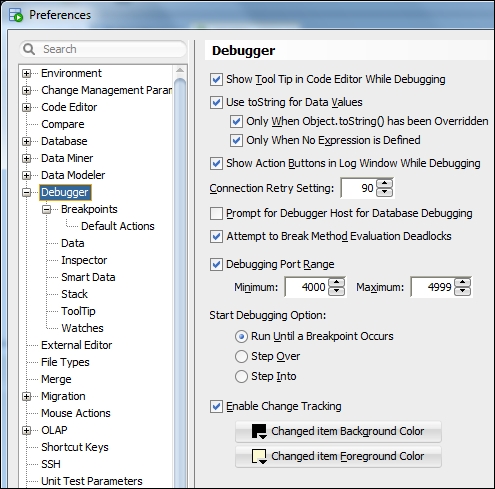Select Stack under Debugger
Viewport: 495px width, 489px height.
[74, 294]
